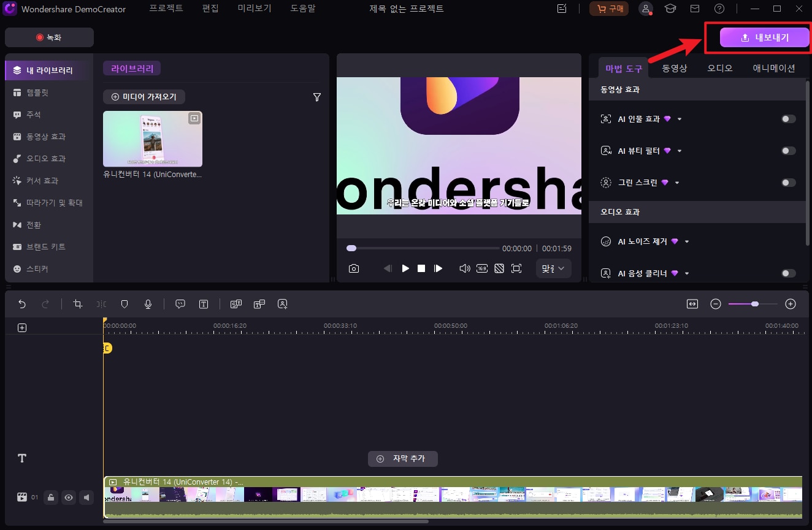This screenshot has height=530, width=812.
Task: Open the 편집 menu
Action: [210, 9]
